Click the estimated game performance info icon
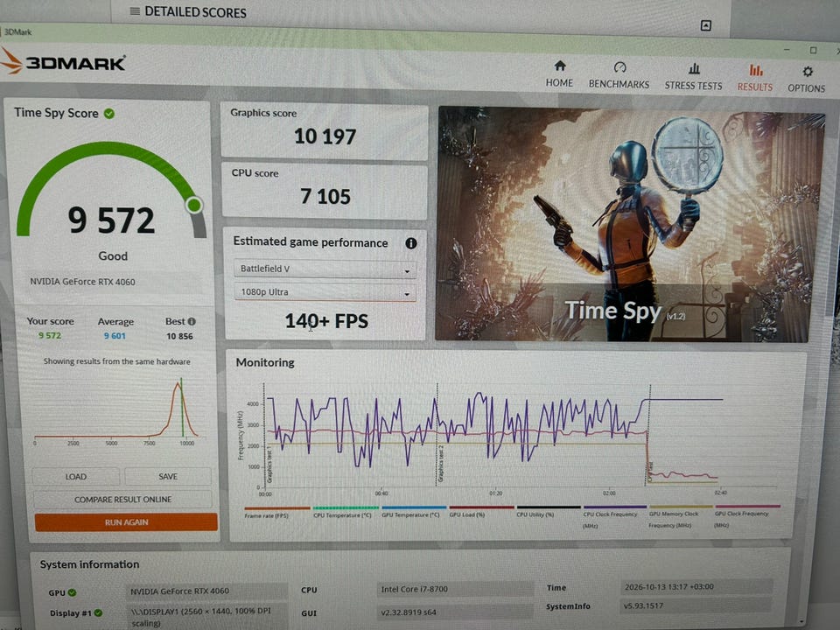This screenshot has height=630, width=840. point(411,243)
